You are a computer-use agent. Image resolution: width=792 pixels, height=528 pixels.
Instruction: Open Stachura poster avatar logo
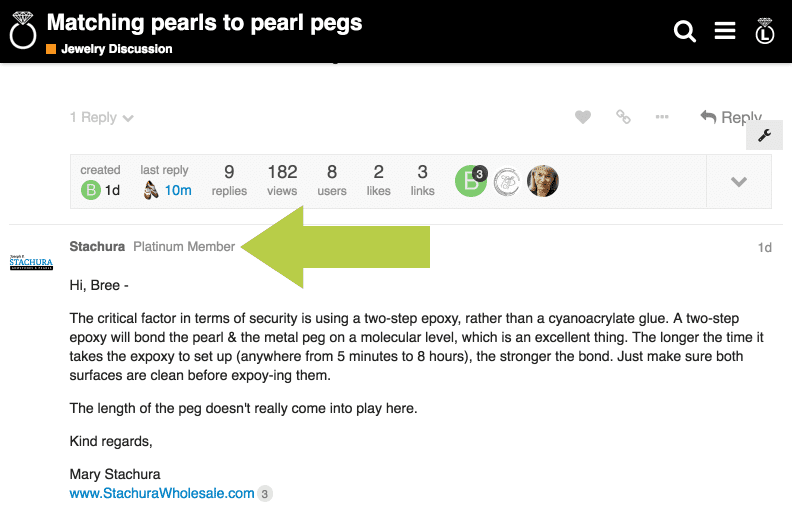(31, 262)
